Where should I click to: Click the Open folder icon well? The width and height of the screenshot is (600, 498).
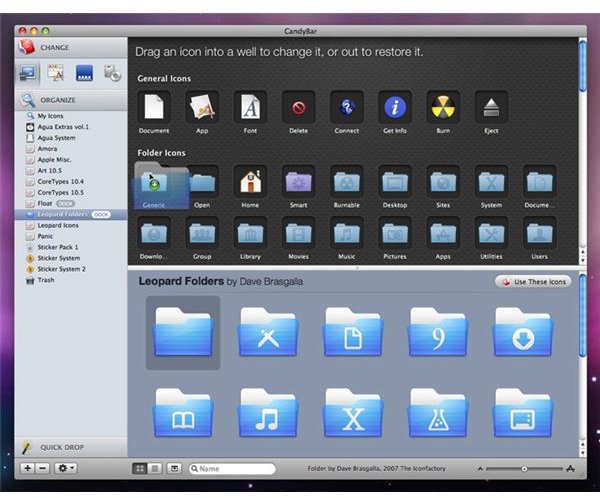click(x=202, y=181)
